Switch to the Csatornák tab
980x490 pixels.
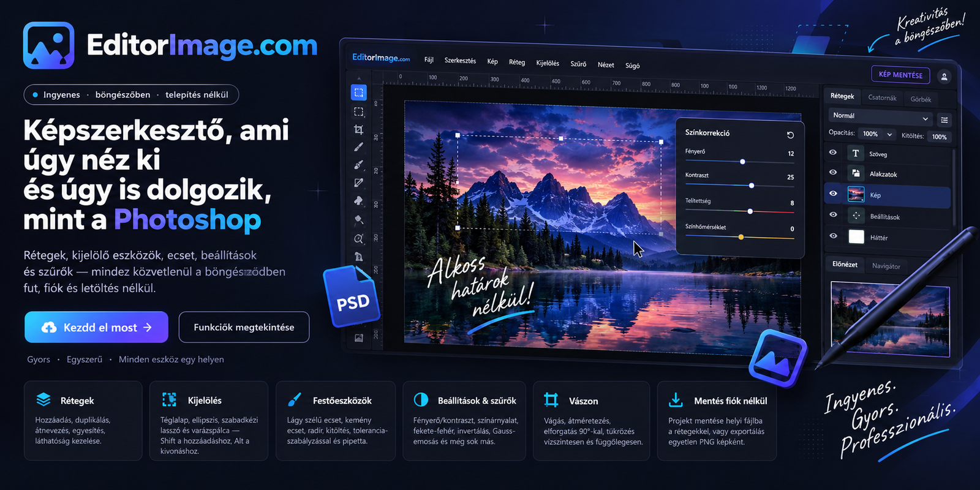coord(882,97)
